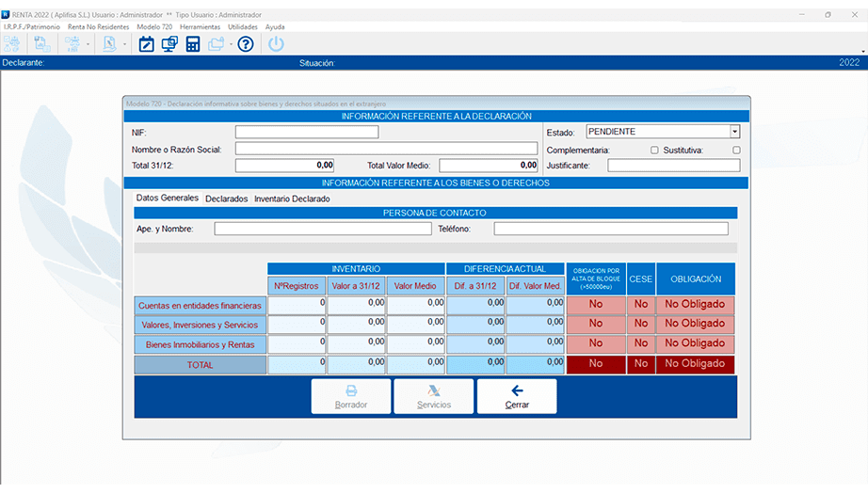Open dropdown arrow next to third toolbar icon
Viewport: 868px width, 493px height.
coord(88,44)
